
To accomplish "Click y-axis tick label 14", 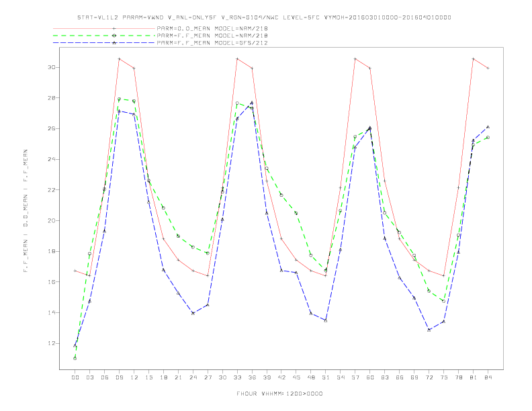I will coord(52,313).
